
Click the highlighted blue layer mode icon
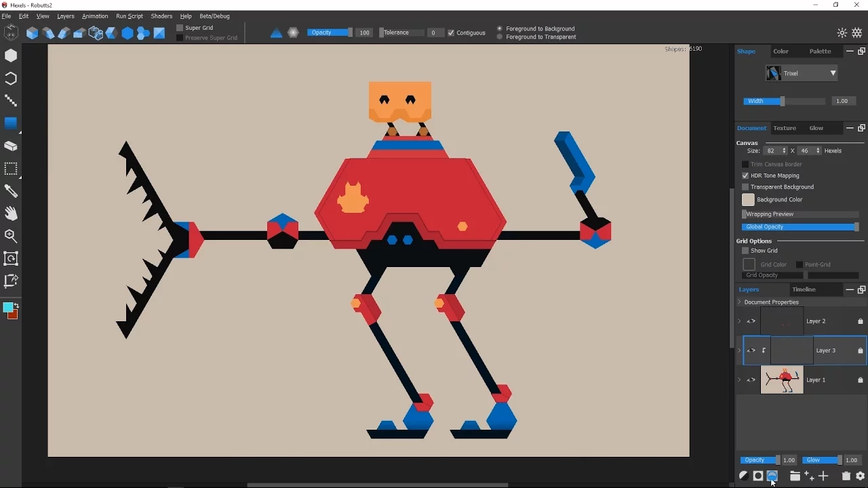tap(772, 476)
